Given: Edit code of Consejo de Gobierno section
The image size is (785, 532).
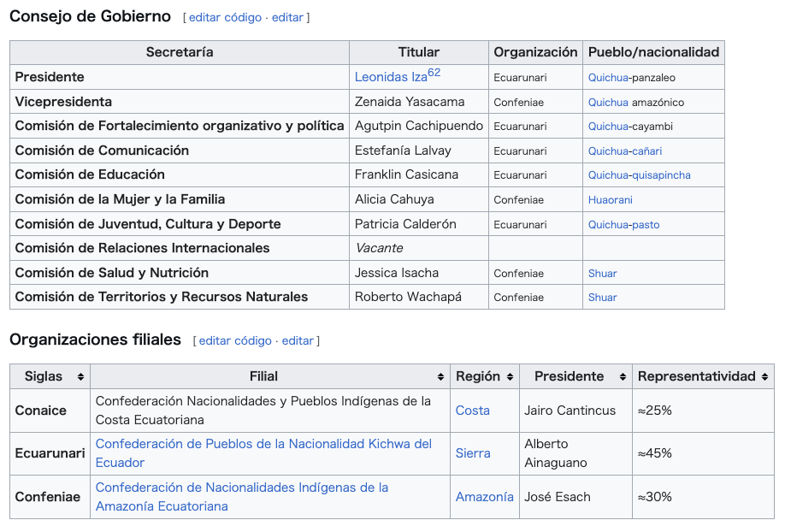Looking at the screenshot, I should 225,17.
